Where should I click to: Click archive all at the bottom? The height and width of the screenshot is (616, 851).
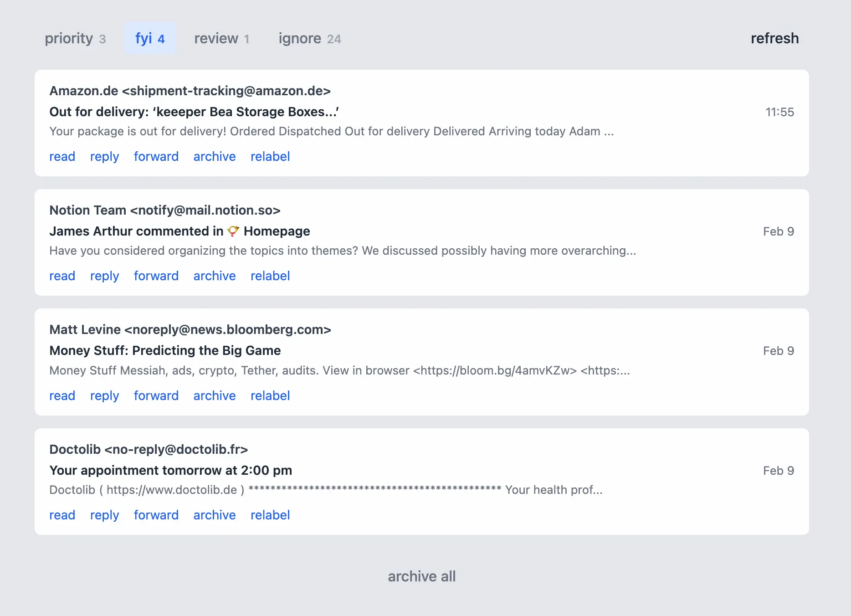pyautogui.click(x=421, y=576)
